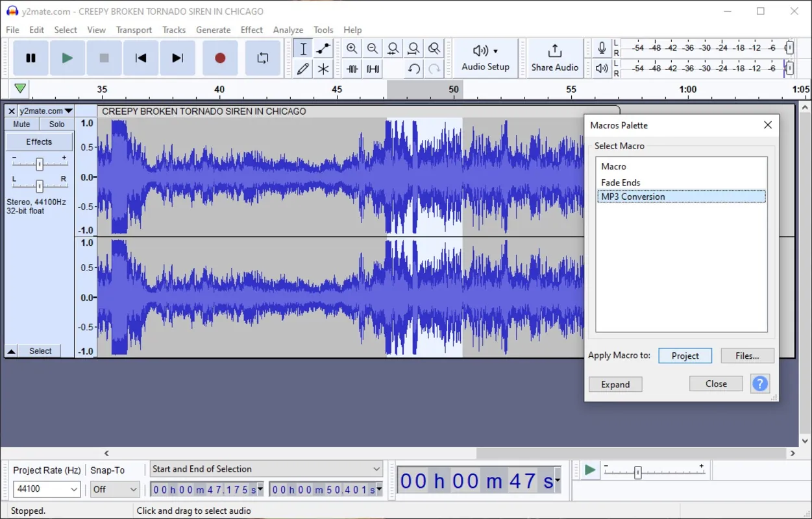Start recording with the Record button
The image size is (812, 519).
(x=220, y=58)
